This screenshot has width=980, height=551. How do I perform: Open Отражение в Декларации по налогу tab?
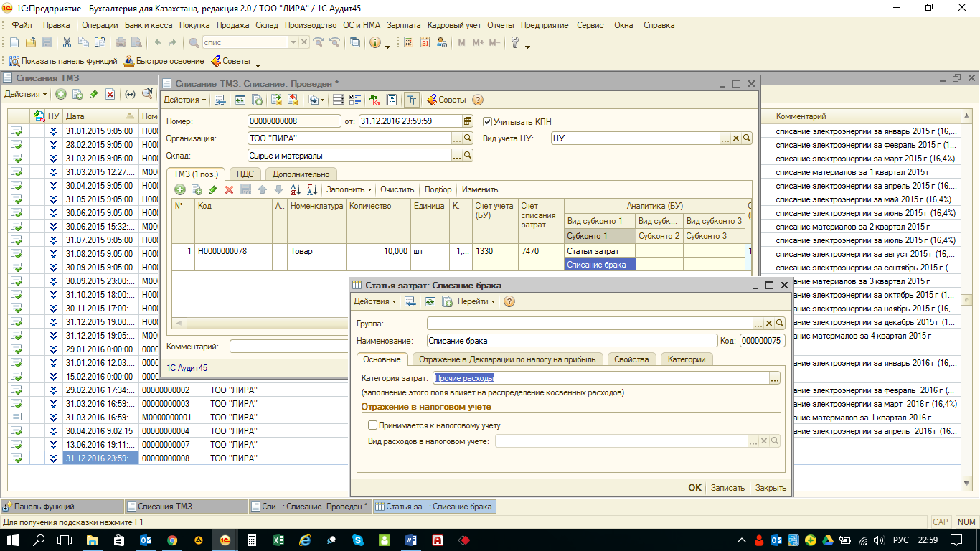[x=507, y=359]
